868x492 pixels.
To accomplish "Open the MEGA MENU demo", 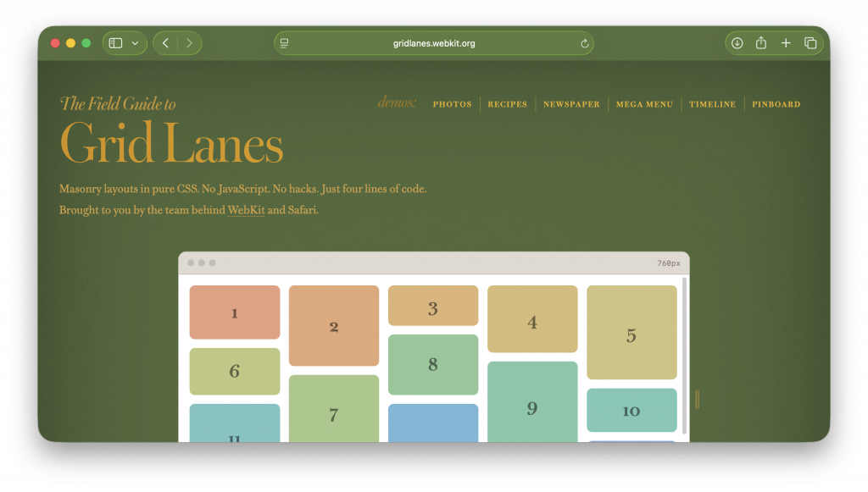I will pyautogui.click(x=644, y=104).
